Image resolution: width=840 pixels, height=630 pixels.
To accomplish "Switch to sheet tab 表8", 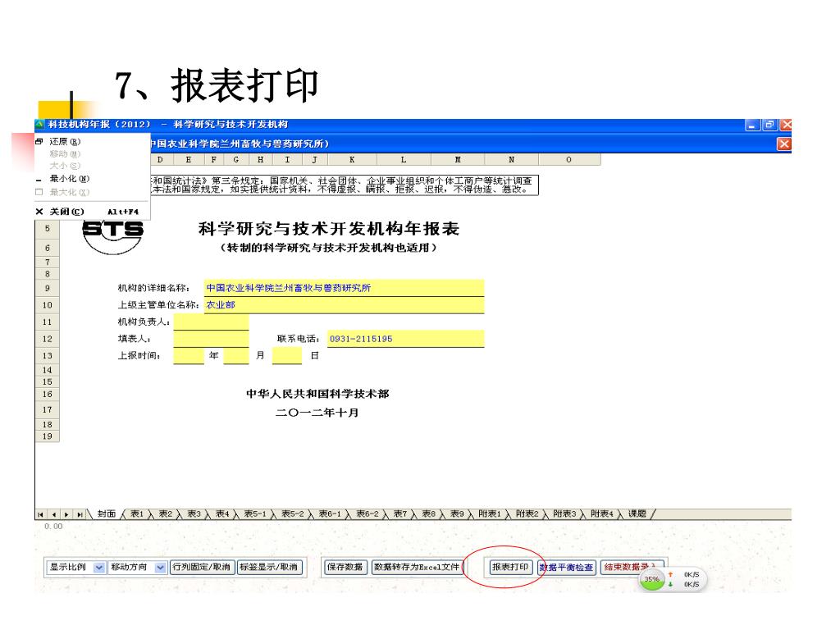I will tap(428, 514).
